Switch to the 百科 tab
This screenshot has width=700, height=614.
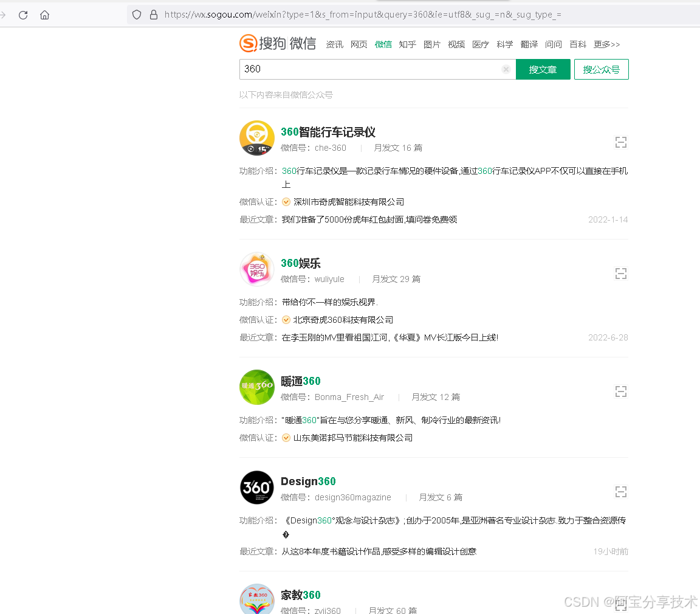(x=578, y=44)
